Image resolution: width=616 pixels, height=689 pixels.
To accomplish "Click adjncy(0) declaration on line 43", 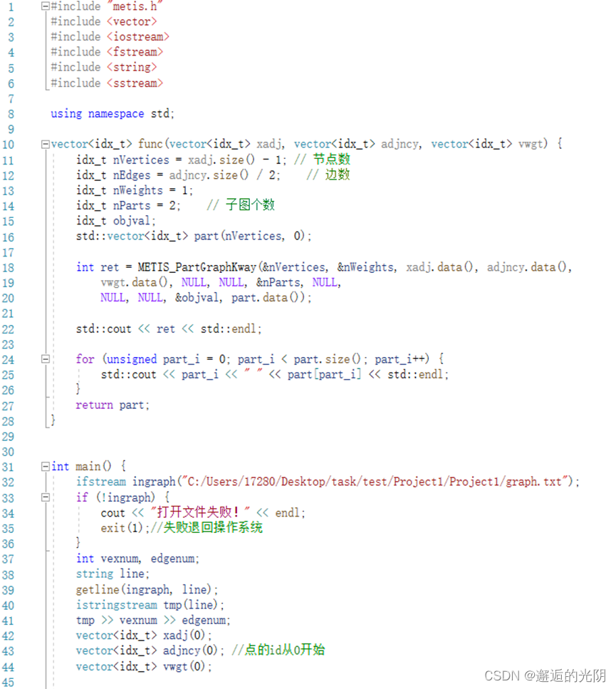I will 190,651.
